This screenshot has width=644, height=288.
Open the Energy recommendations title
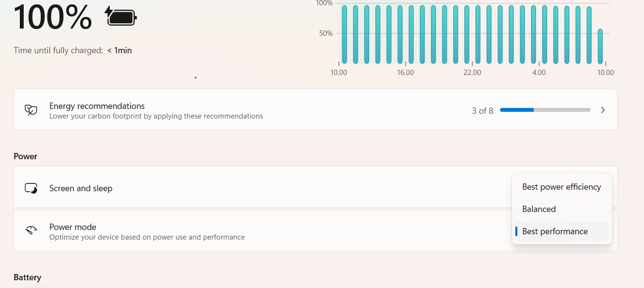pos(97,106)
